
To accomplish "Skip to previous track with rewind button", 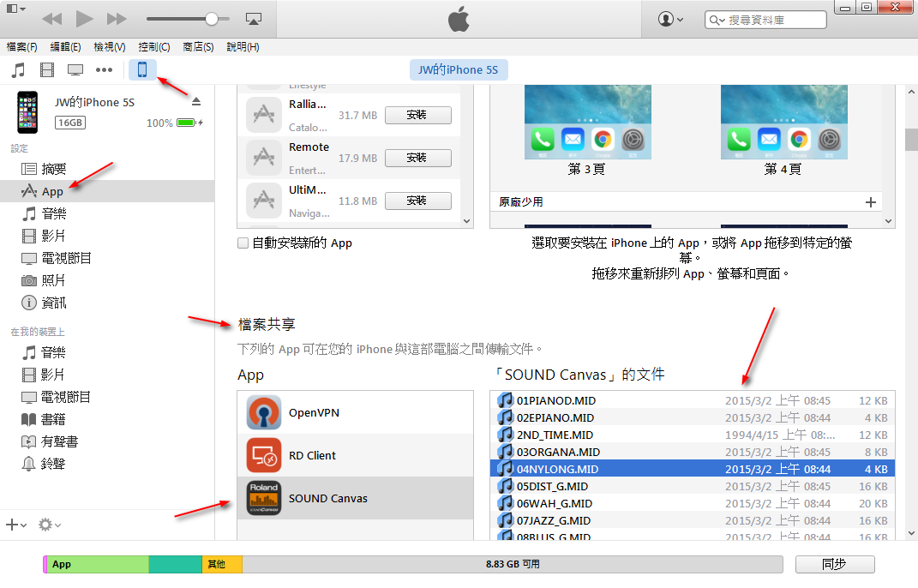I will point(52,19).
